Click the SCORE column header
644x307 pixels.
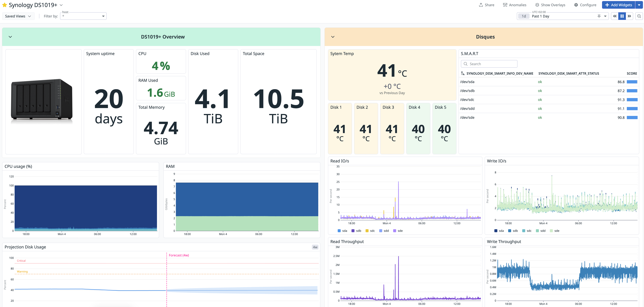pyautogui.click(x=632, y=73)
